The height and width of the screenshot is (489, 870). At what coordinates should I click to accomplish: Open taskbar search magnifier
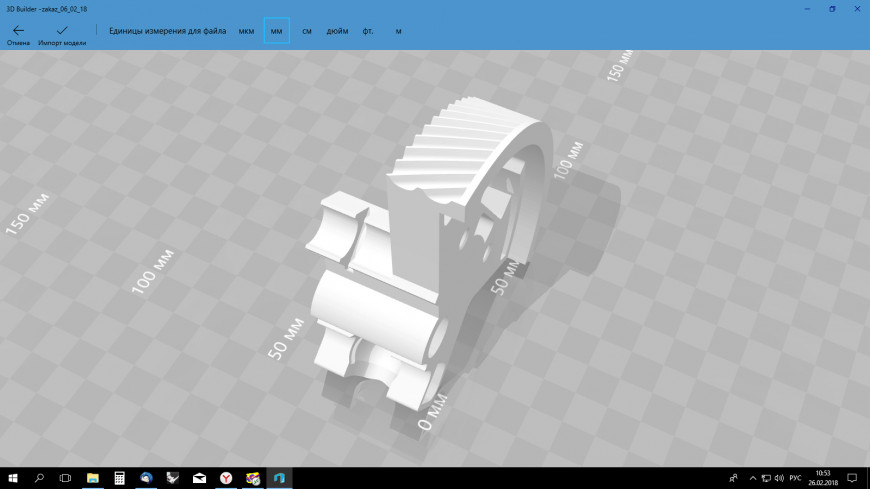39,478
